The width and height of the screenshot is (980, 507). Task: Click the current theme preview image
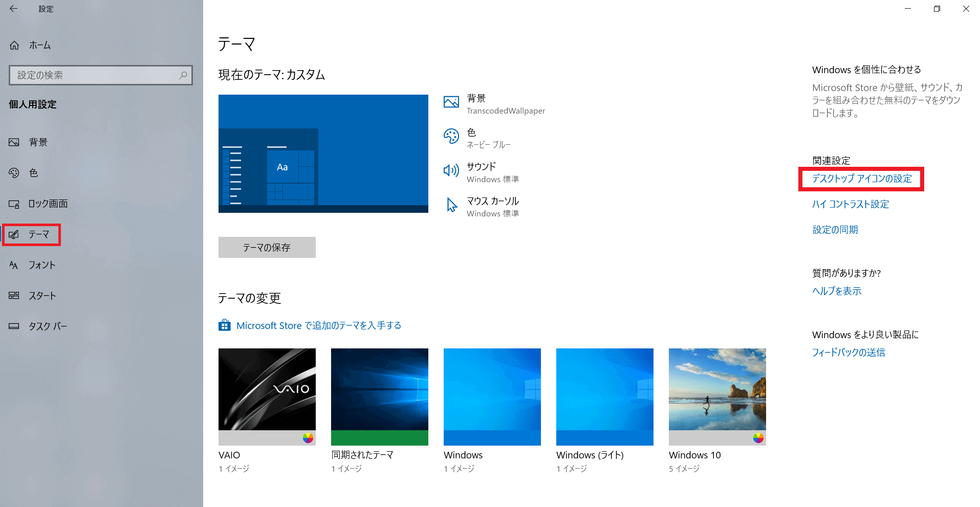point(323,153)
